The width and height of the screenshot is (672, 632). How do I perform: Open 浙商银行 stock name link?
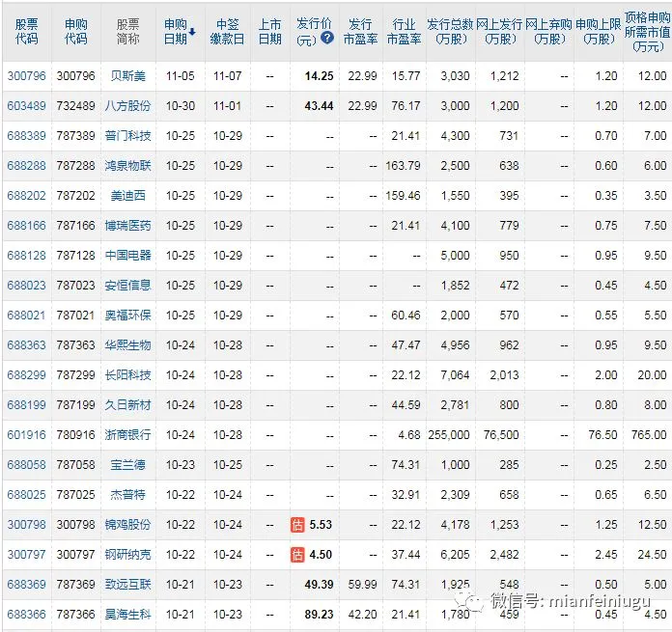point(127,435)
